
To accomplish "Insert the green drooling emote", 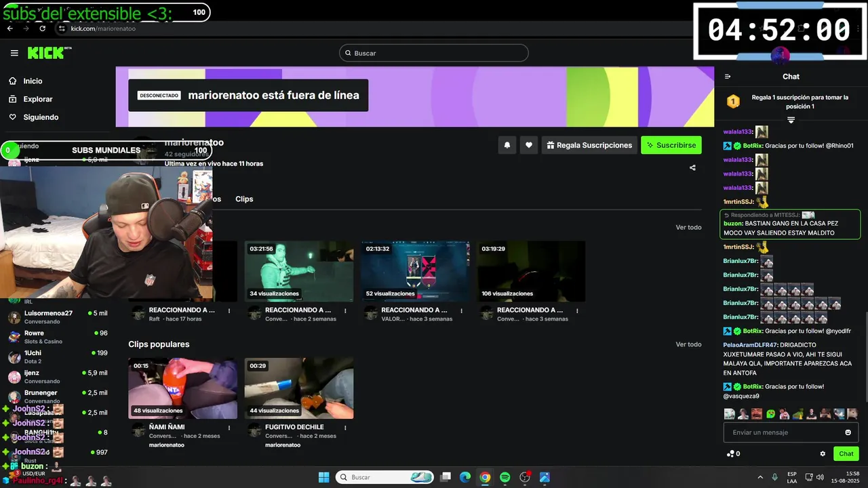I will tap(770, 413).
